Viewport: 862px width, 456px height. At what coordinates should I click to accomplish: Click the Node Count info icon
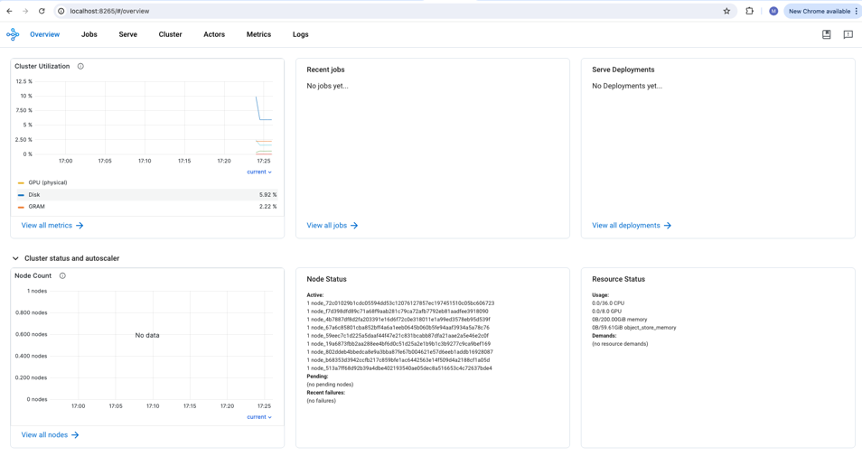point(62,276)
